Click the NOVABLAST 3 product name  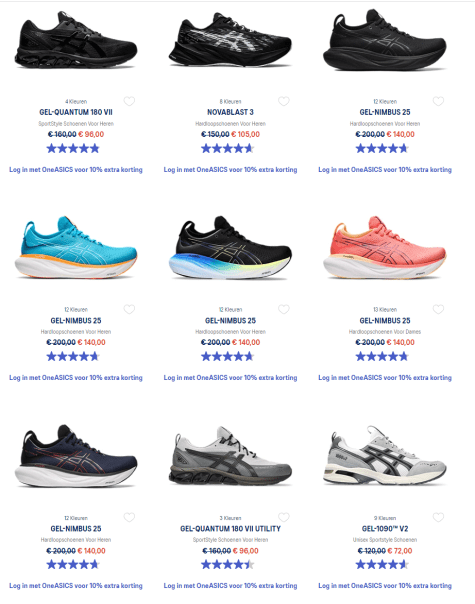pyautogui.click(x=230, y=112)
